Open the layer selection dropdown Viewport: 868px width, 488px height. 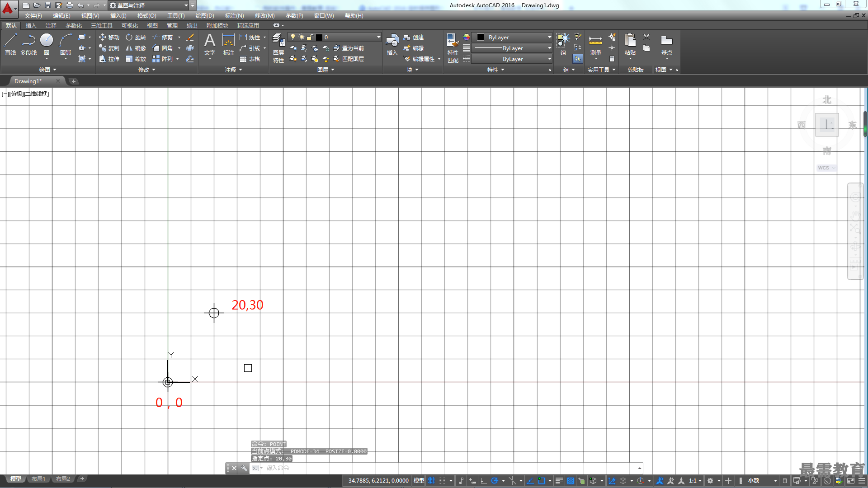(335, 37)
